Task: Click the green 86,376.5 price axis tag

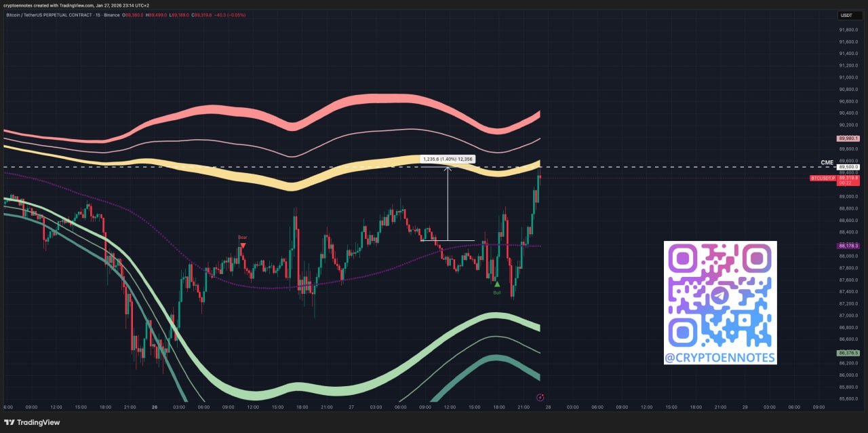Action: (848, 353)
